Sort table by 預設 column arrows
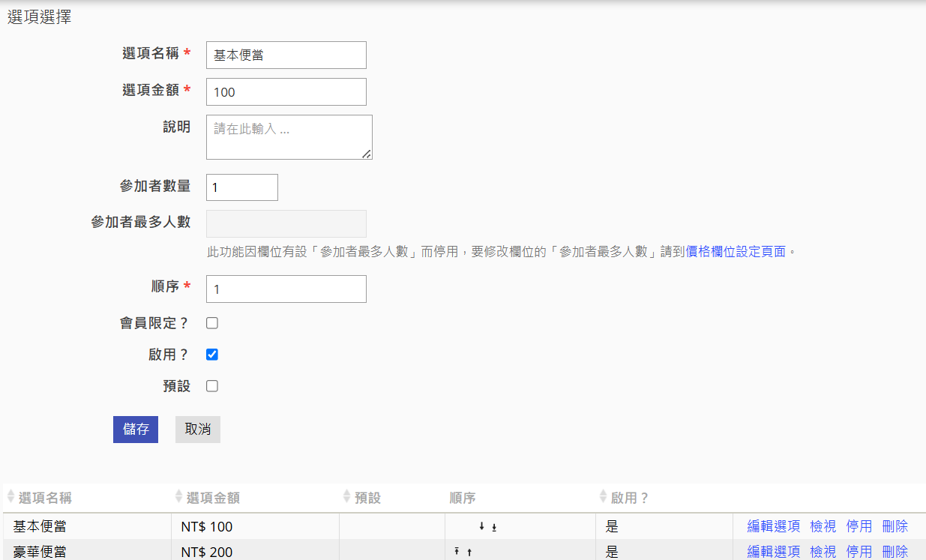The image size is (926, 560). (x=346, y=497)
